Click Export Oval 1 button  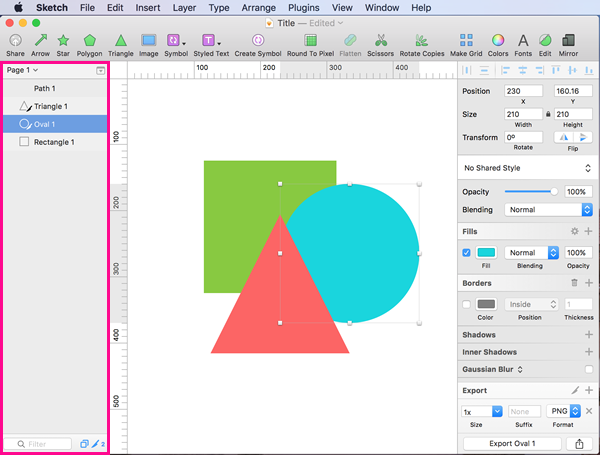pyautogui.click(x=512, y=444)
